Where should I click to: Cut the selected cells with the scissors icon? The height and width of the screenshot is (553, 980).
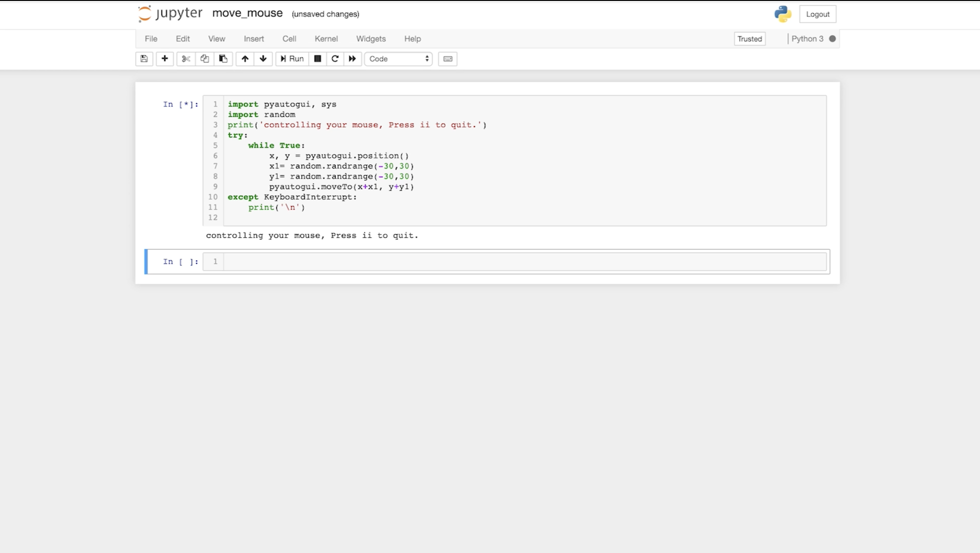186,59
